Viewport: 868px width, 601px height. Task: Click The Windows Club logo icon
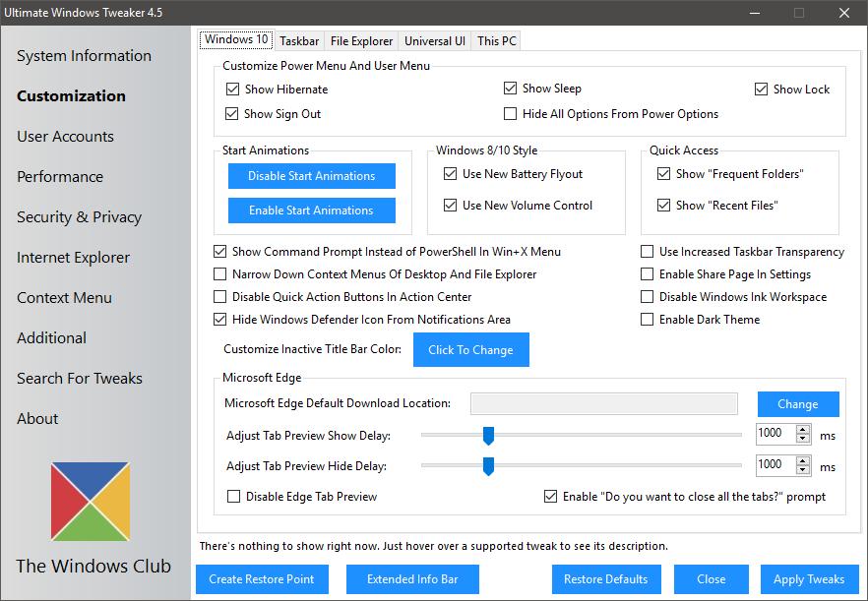(x=91, y=502)
